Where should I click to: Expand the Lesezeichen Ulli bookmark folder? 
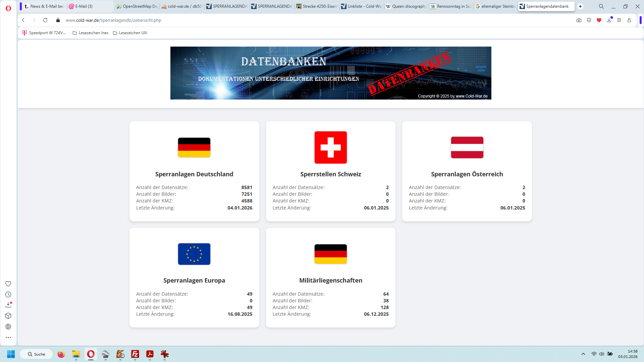130,33
